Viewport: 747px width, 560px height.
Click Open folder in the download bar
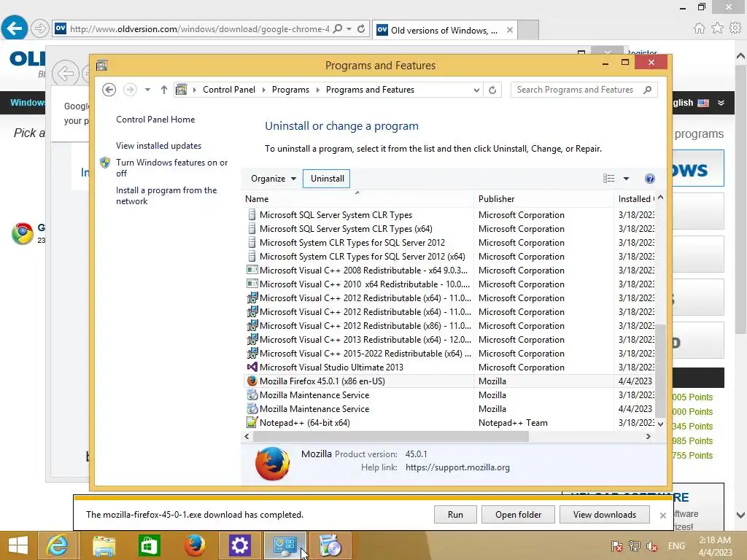coord(518,515)
